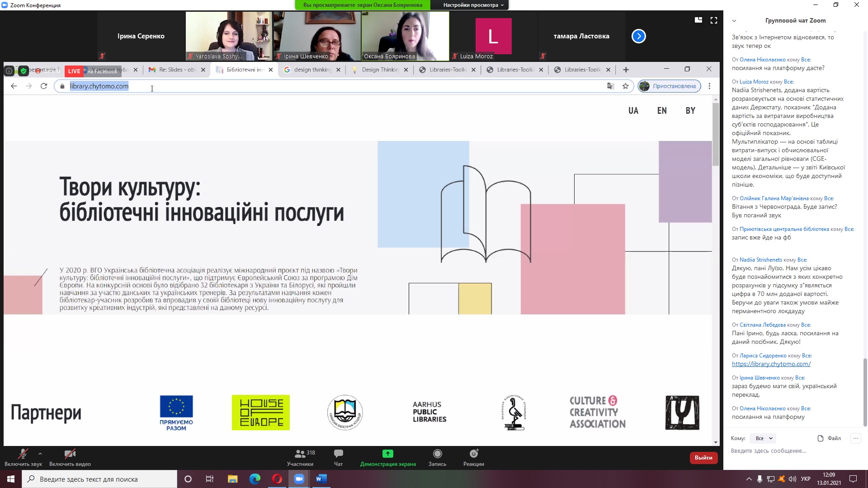Image resolution: width=868 pixels, height=488 pixels.
Task: Turn on camera with Включить видео
Action: tap(70, 457)
